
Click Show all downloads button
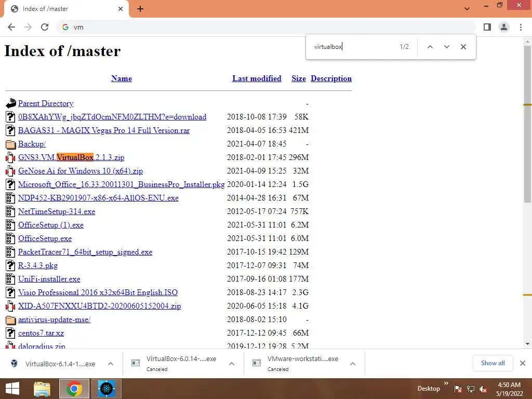(493, 363)
